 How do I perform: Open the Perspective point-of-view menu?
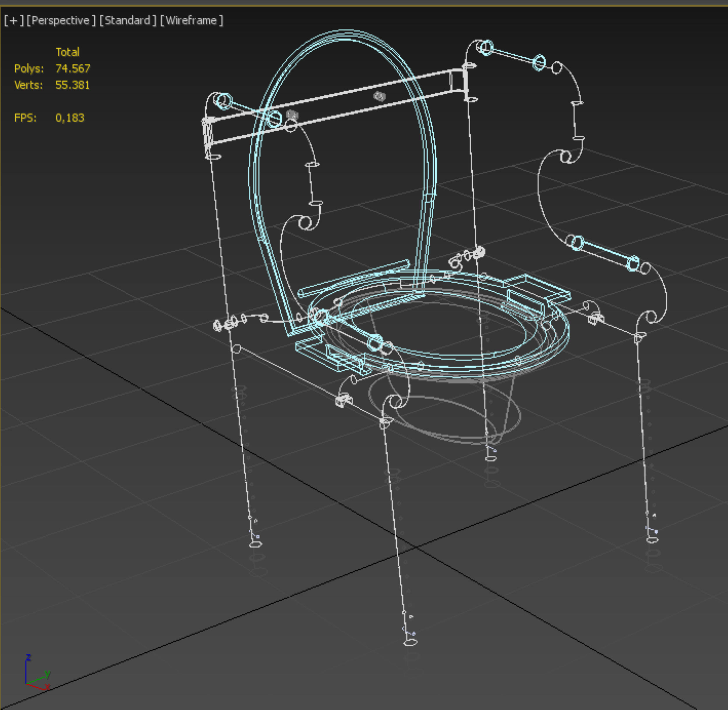[x=61, y=20]
